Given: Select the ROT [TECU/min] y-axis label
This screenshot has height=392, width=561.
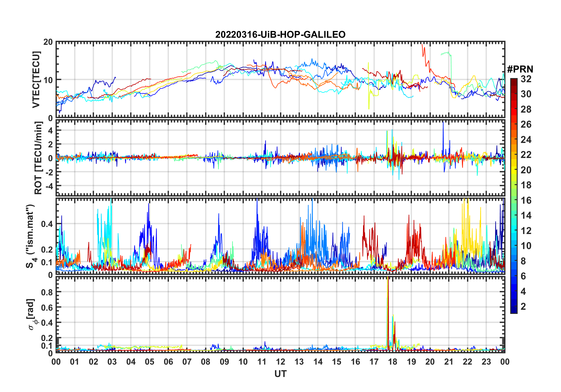Looking at the screenshot, I should 38,158.
